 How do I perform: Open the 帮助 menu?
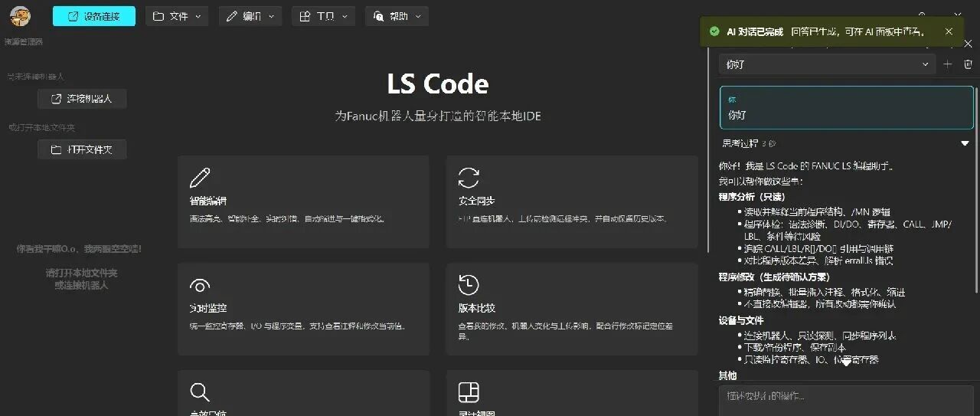(397, 16)
